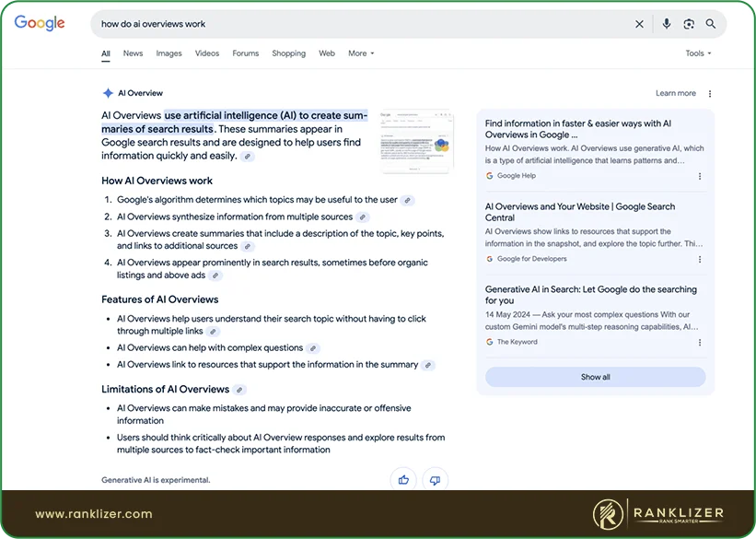
Task: Open Google Lens camera search icon
Action: point(689,24)
